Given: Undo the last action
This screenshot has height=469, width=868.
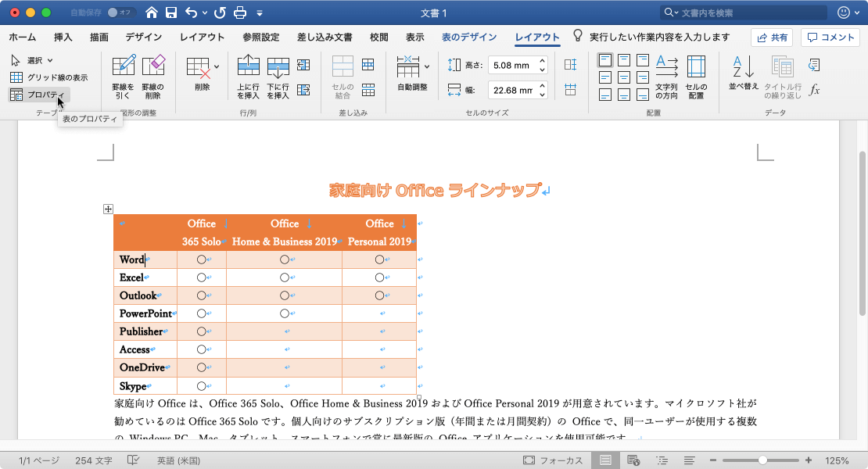Looking at the screenshot, I should [191, 13].
